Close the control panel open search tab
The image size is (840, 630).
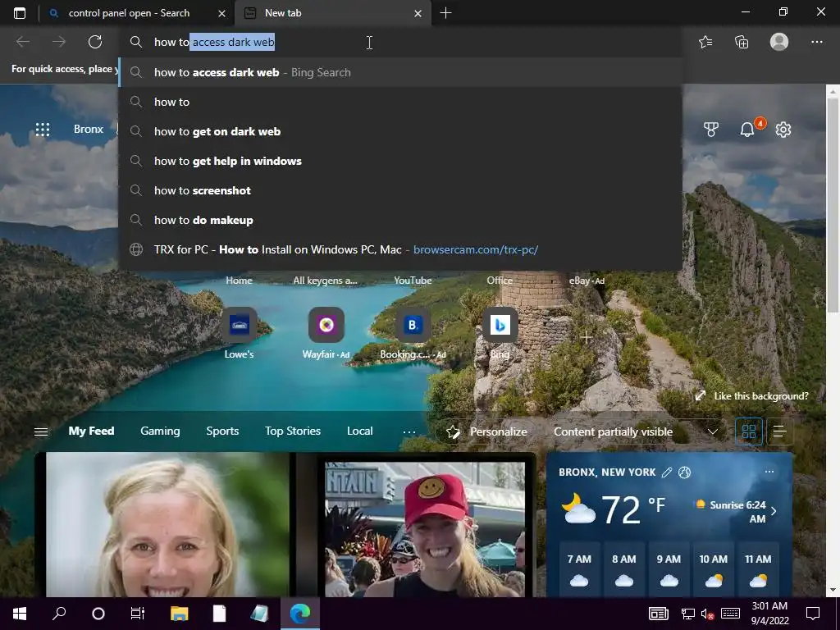click(221, 13)
